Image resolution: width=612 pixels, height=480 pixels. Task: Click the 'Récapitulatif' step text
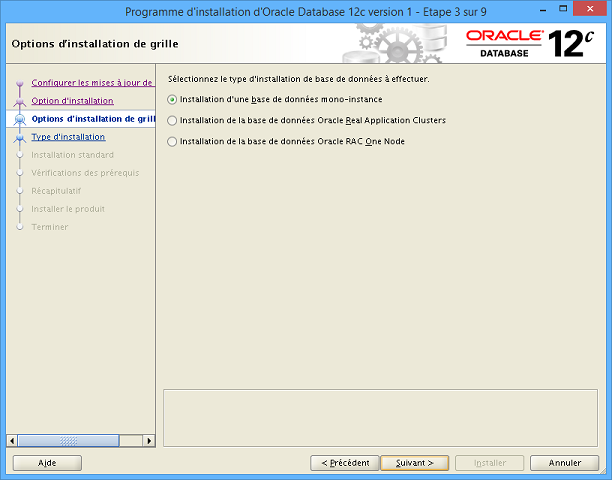56,191
